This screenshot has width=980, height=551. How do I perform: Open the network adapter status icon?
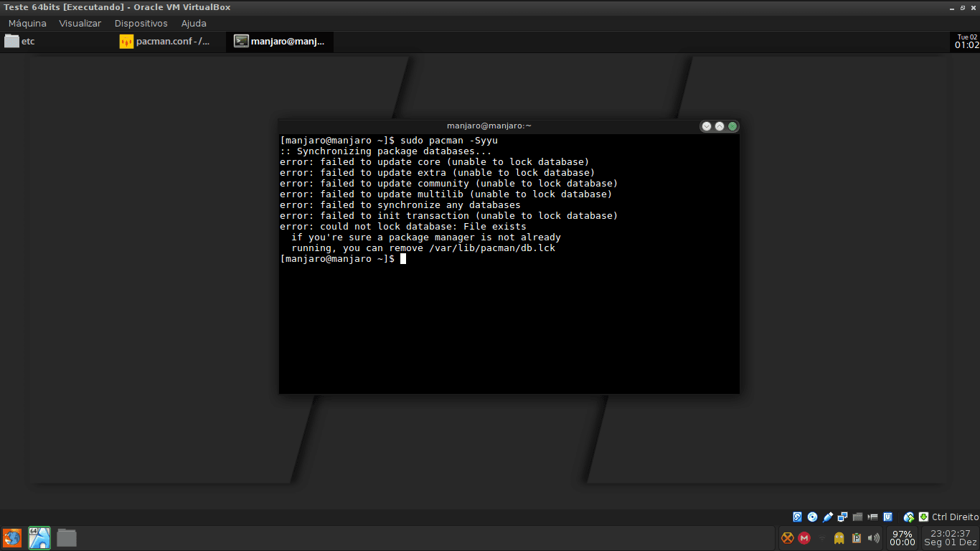(x=842, y=517)
